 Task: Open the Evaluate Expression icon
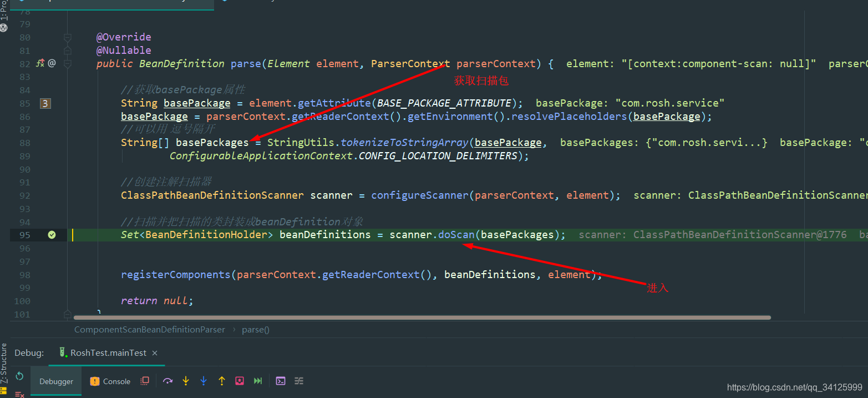click(281, 381)
